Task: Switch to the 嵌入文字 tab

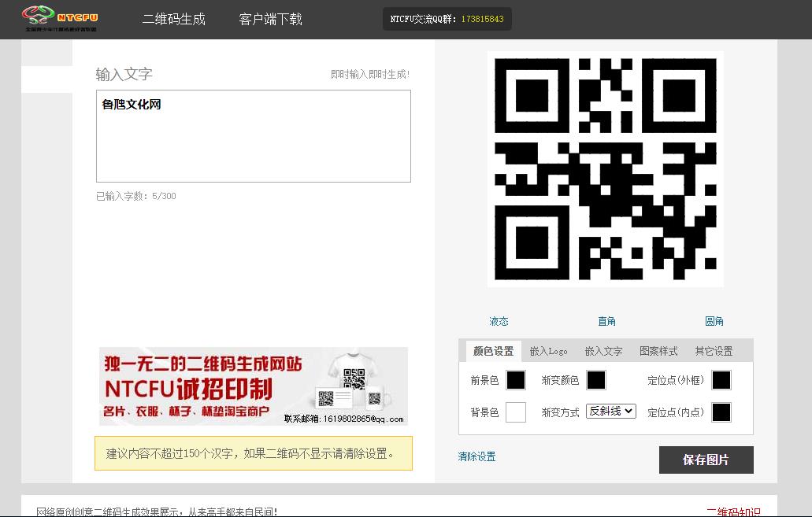Action: pyautogui.click(x=603, y=352)
